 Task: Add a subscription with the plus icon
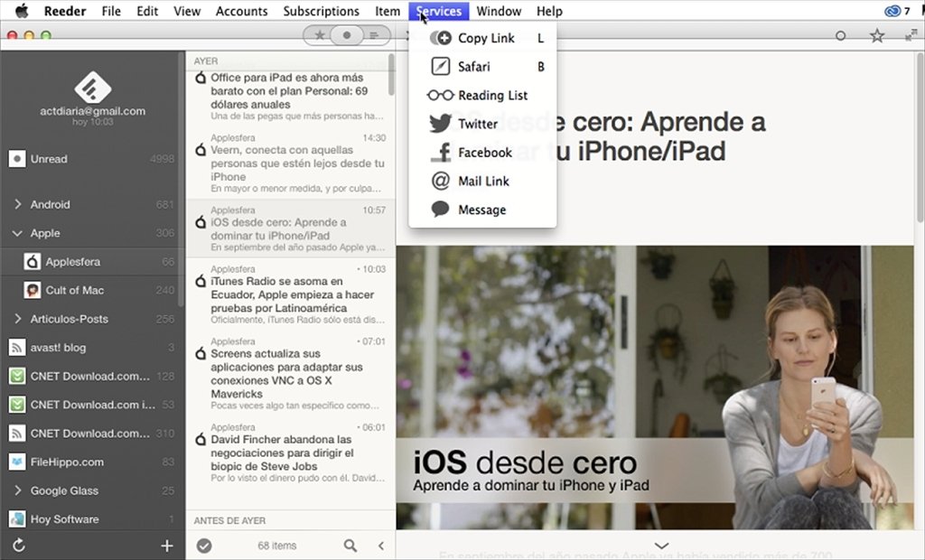167,546
